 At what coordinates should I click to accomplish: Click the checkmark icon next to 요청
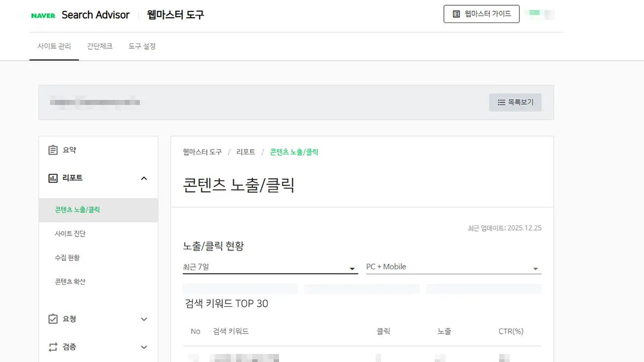[x=52, y=319]
